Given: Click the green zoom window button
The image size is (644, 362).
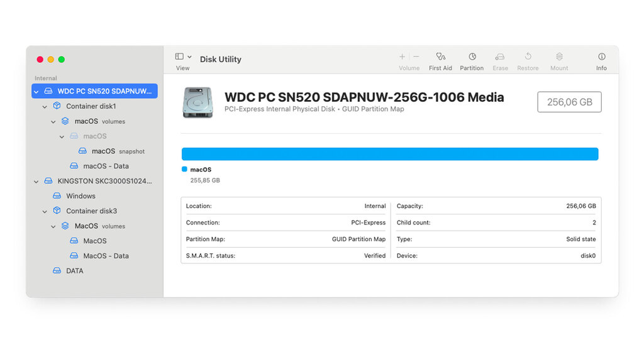Looking at the screenshot, I should pos(62,60).
